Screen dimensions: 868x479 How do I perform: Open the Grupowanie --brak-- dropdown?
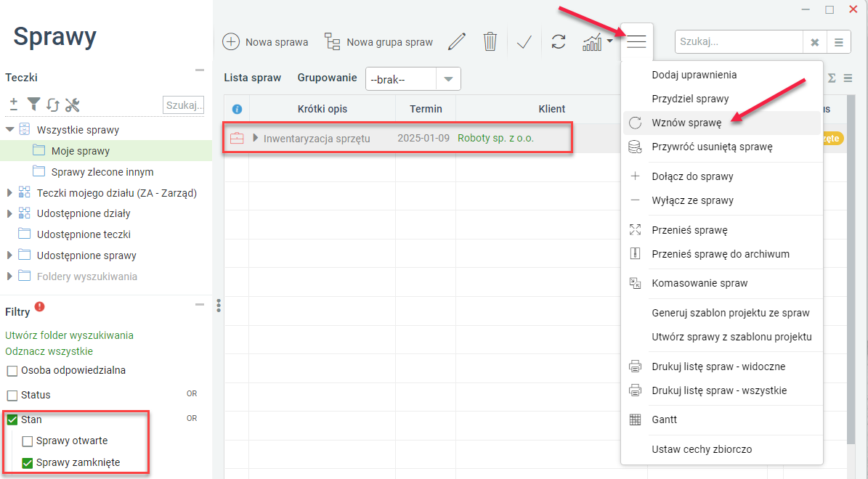413,79
